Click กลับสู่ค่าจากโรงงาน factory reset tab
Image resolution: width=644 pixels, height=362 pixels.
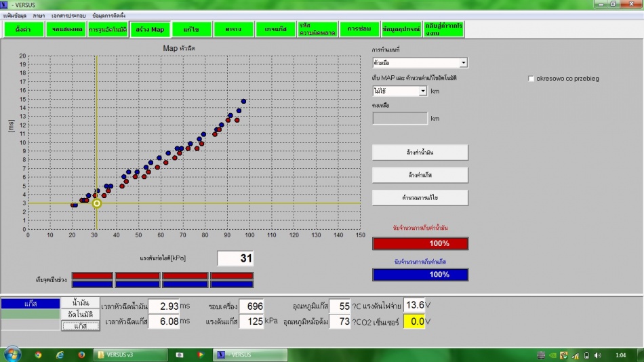tap(444, 29)
